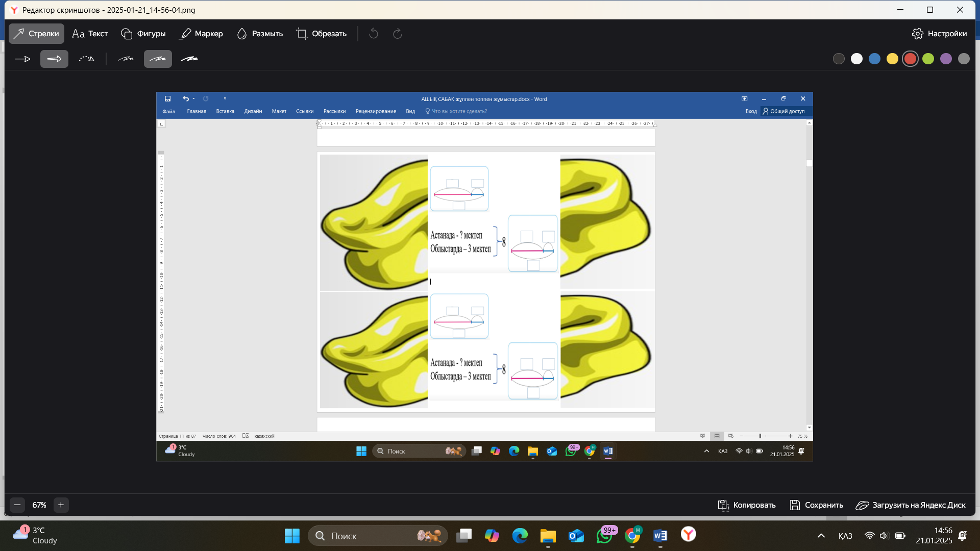Click the redo arrow icon
The height and width of the screenshot is (551, 980).
point(398,34)
